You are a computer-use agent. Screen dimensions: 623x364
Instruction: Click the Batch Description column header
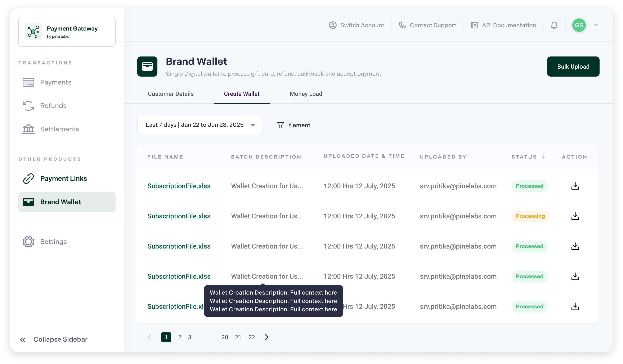pos(266,157)
